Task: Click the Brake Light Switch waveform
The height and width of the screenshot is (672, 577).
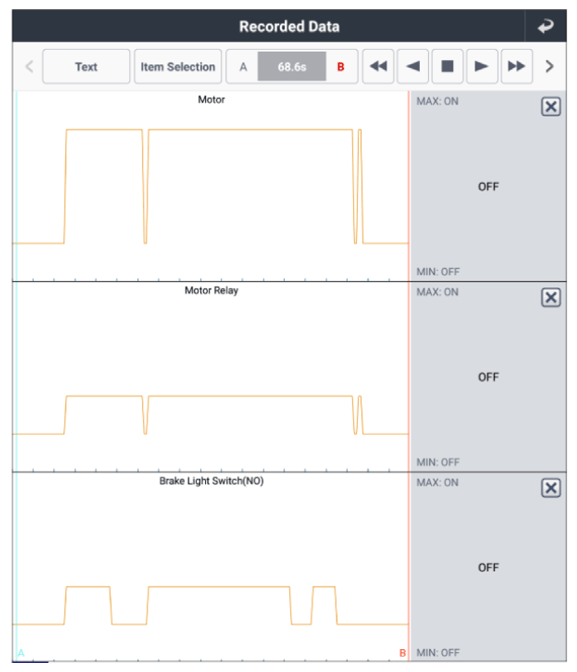Action: click(210, 605)
